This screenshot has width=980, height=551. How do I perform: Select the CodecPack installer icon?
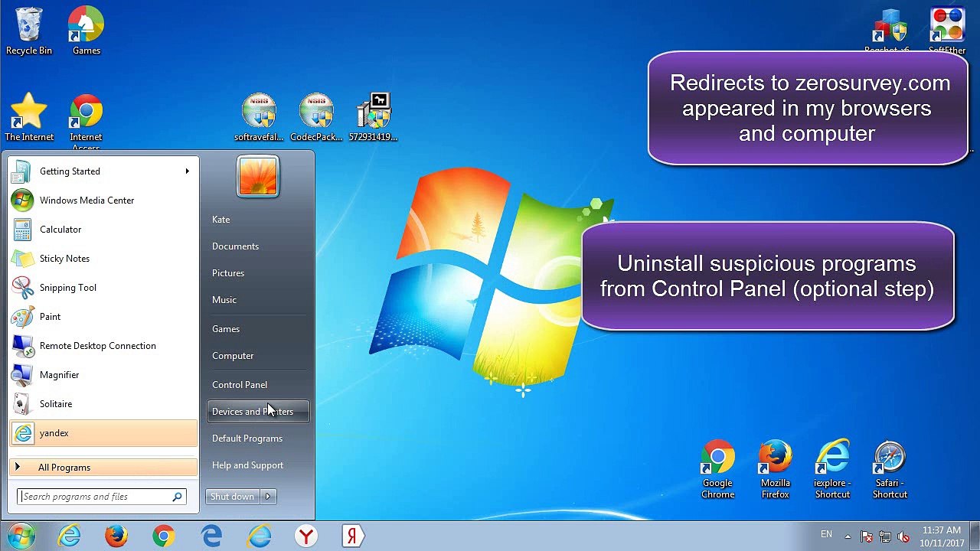point(316,117)
